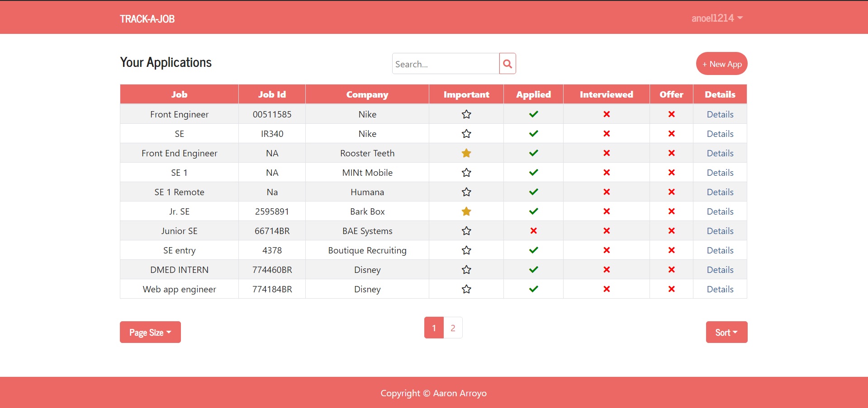This screenshot has width=868, height=408.
Task: Click the Job column header
Action: [x=179, y=94]
